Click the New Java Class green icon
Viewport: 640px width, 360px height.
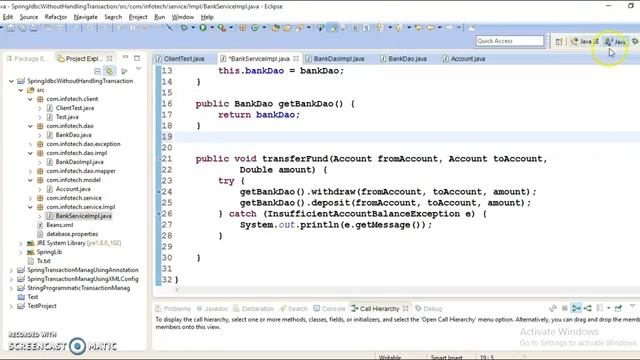coord(255,28)
